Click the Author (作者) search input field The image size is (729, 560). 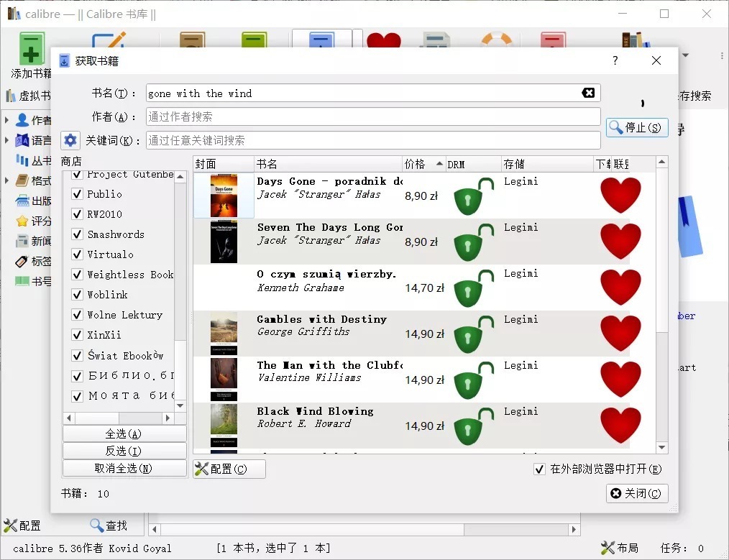373,116
